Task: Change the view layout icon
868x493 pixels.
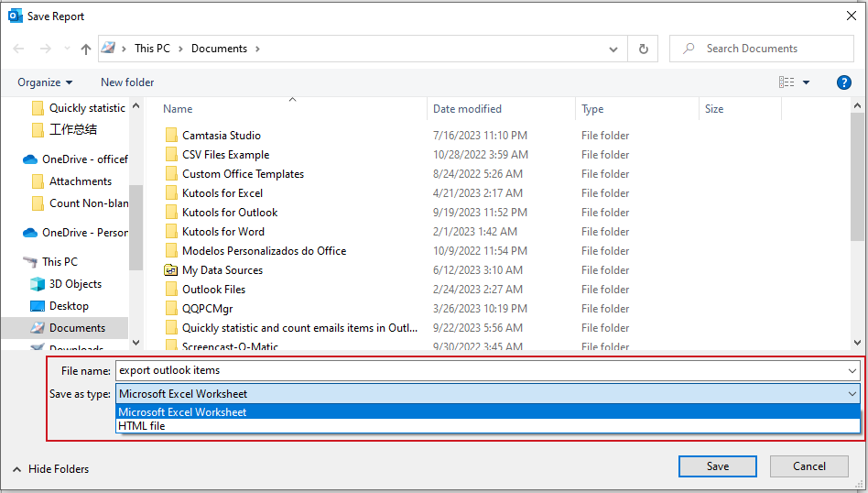Action: pyautogui.click(x=787, y=82)
